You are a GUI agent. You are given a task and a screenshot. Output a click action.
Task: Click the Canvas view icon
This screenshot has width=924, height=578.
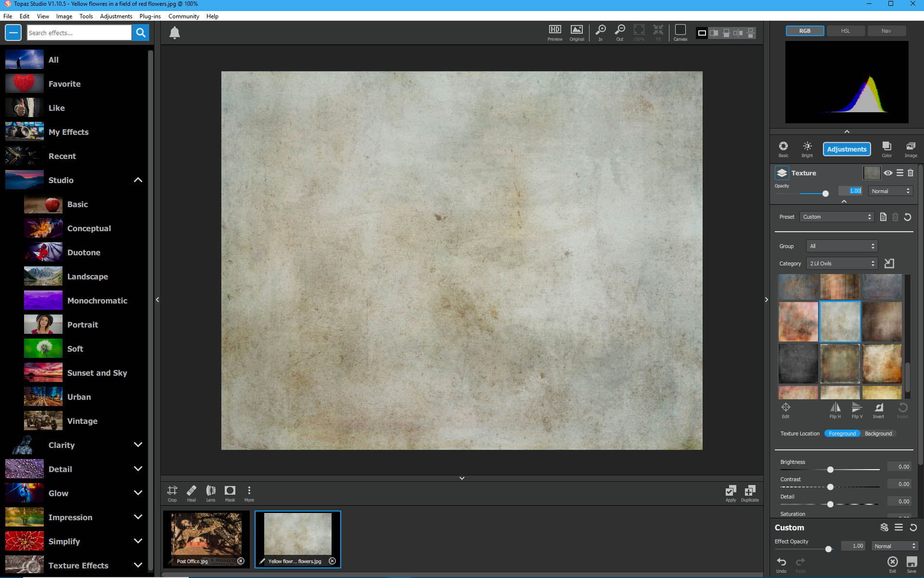(x=680, y=33)
